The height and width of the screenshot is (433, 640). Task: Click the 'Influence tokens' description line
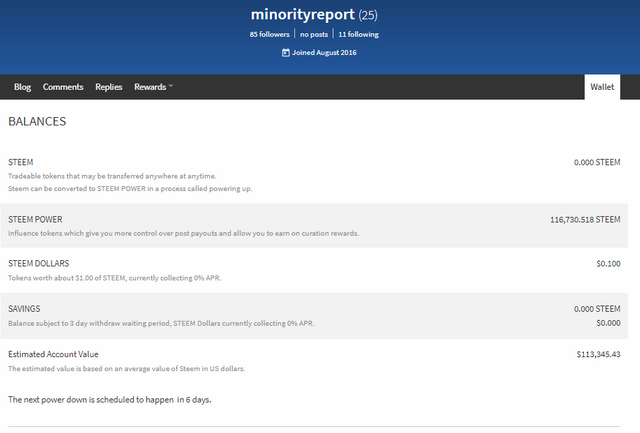coord(184,233)
